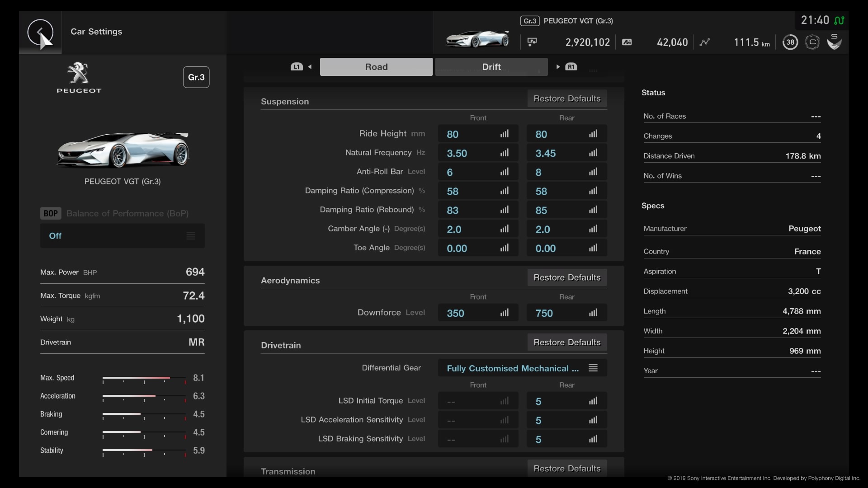Select rear LSD Acceleration Sensitivity value 5
The height and width of the screenshot is (488, 868).
tap(566, 420)
